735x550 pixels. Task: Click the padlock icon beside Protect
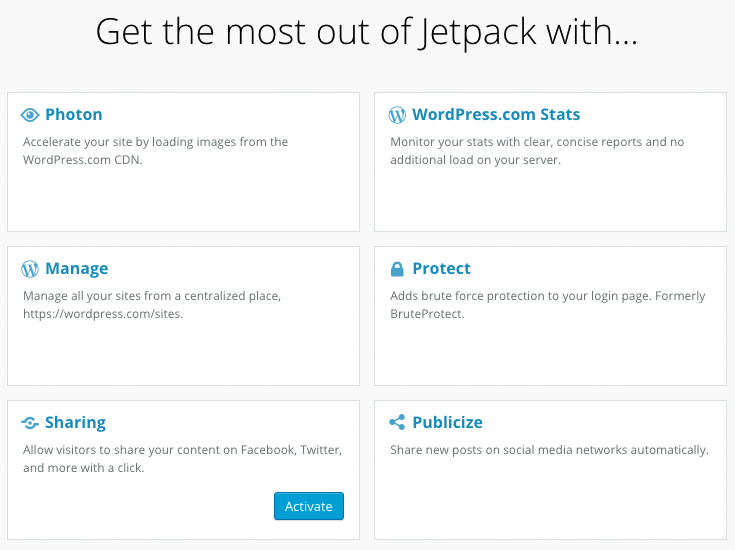click(x=397, y=269)
